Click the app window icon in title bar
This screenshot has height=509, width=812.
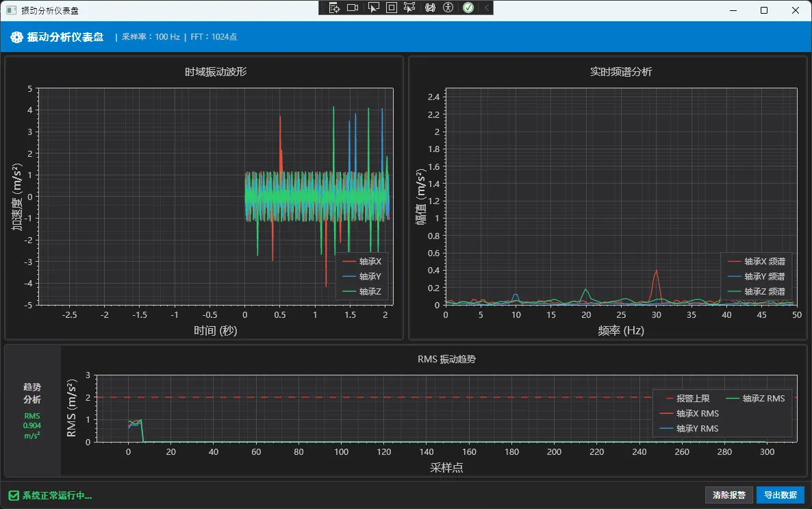pyautogui.click(x=11, y=10)
